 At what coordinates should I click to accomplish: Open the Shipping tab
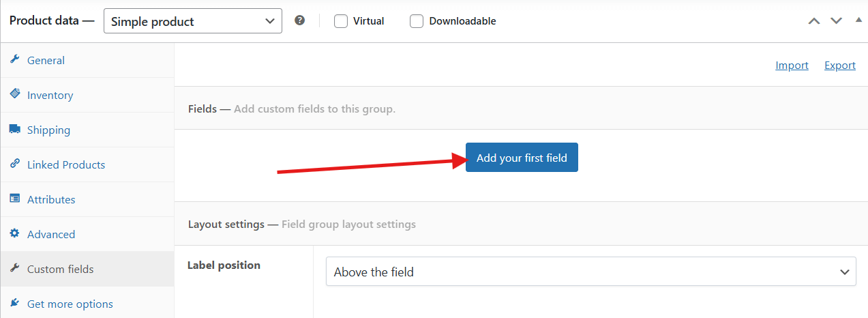click(48, 130)
